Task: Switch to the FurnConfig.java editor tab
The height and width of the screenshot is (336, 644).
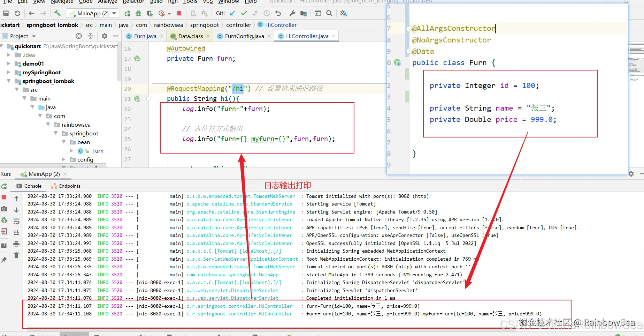Action: coord(244,36)
